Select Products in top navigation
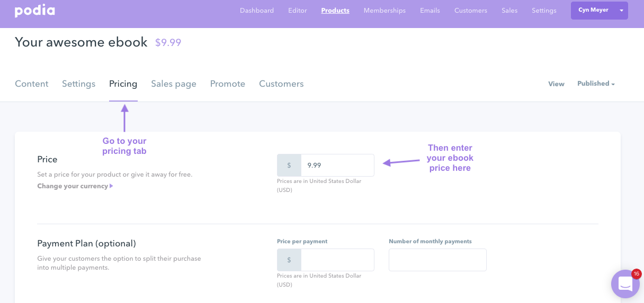Viewport: 644px width, 303px height. click(x=335, y=11)
